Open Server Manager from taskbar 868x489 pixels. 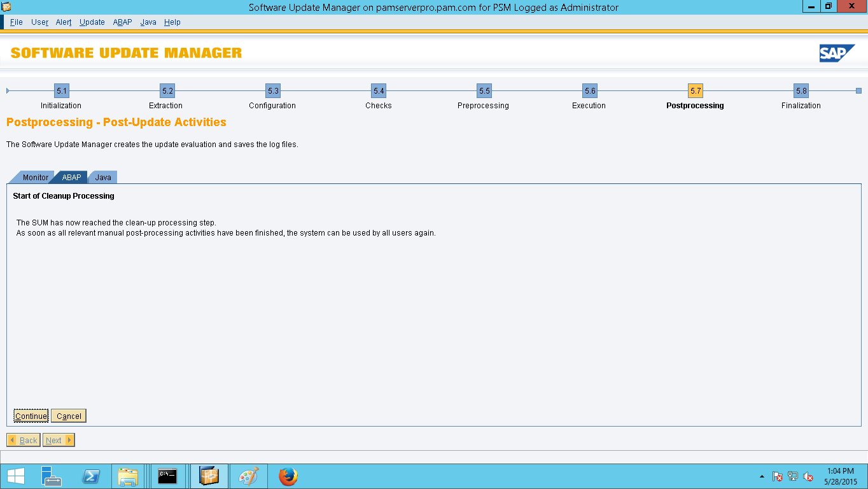coord(52,476)
